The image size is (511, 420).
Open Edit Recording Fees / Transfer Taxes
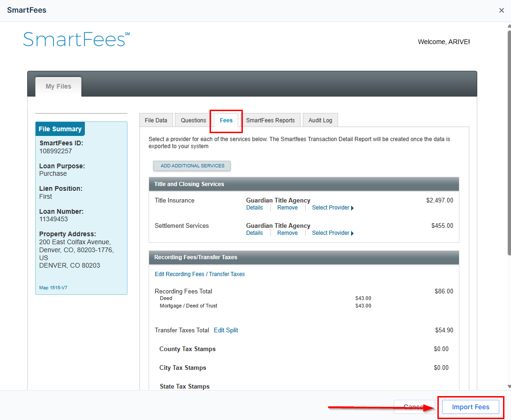point(199,274)
